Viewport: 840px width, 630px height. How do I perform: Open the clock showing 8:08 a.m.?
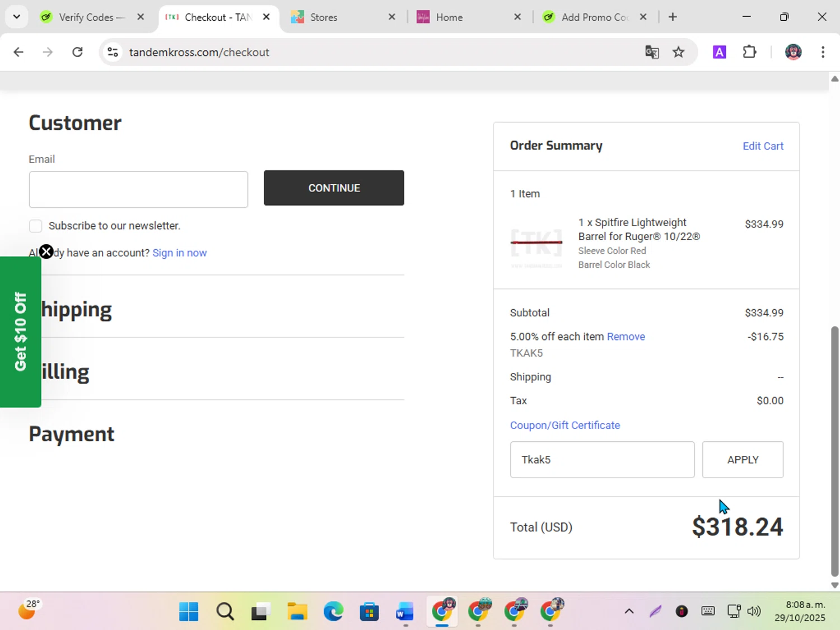click(800, 611)
